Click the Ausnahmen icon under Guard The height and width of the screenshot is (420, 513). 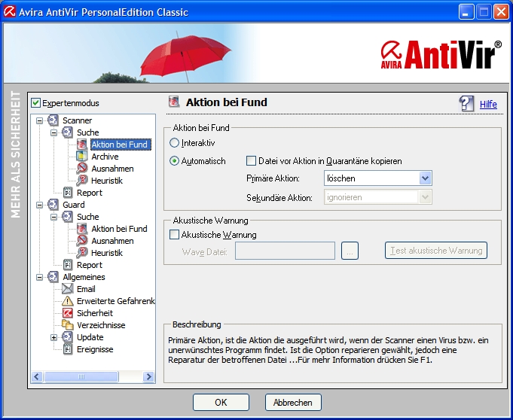(82, 241)
